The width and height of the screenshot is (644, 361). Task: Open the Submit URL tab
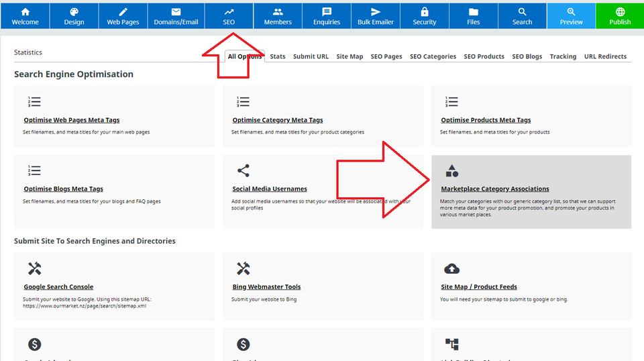tap(311, 56)
